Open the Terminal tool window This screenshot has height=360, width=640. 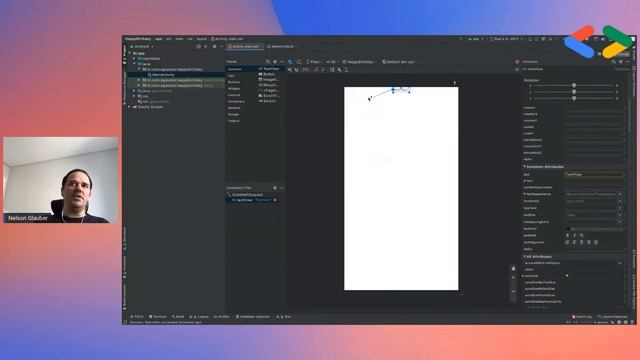click(158, 316)
